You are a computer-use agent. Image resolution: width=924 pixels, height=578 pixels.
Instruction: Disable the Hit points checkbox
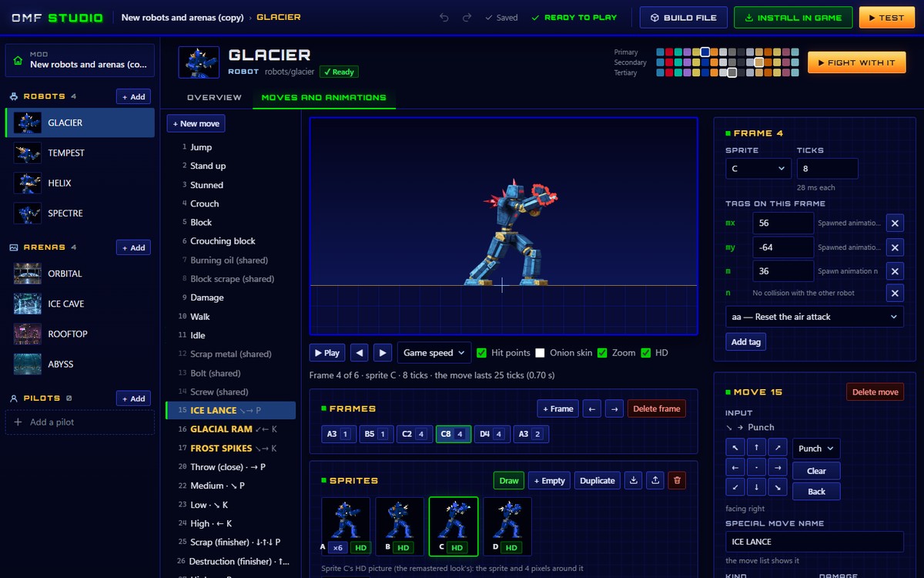point(481,353)
